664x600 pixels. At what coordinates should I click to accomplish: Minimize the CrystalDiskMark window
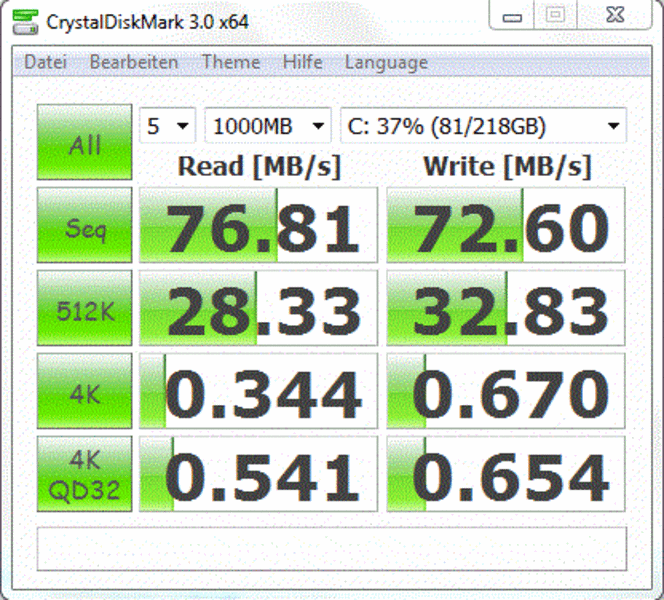[x=512, y=15]
